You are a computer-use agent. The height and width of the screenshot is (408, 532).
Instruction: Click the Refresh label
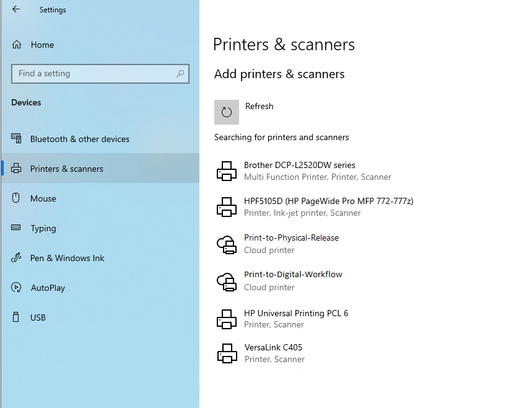[x=259, y=106]
